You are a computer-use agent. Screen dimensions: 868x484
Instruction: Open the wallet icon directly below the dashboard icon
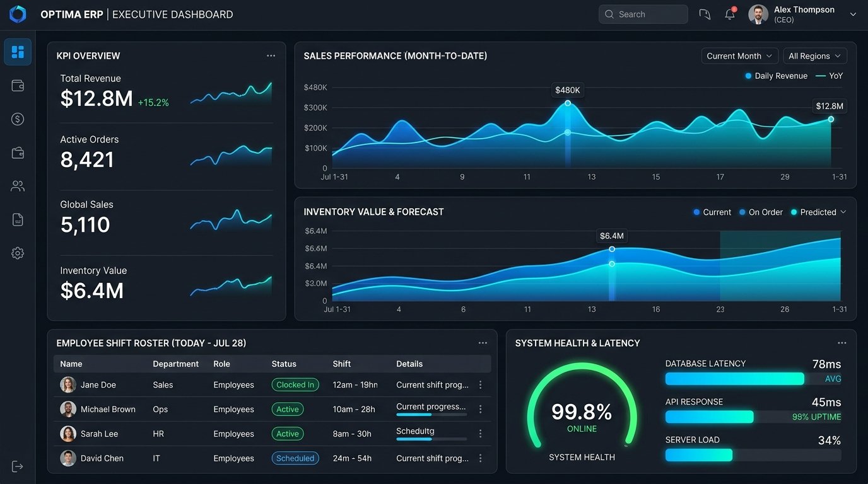pos(18,86)
